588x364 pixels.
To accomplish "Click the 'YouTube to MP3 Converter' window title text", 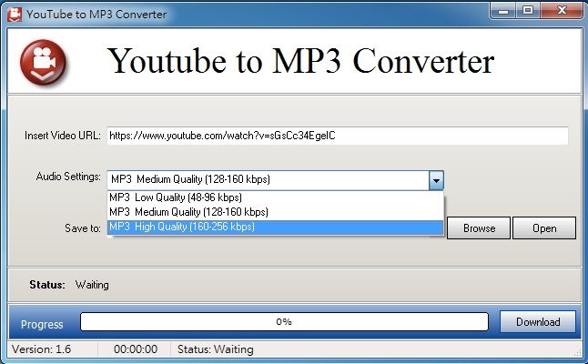I will [x=96, y=15].
